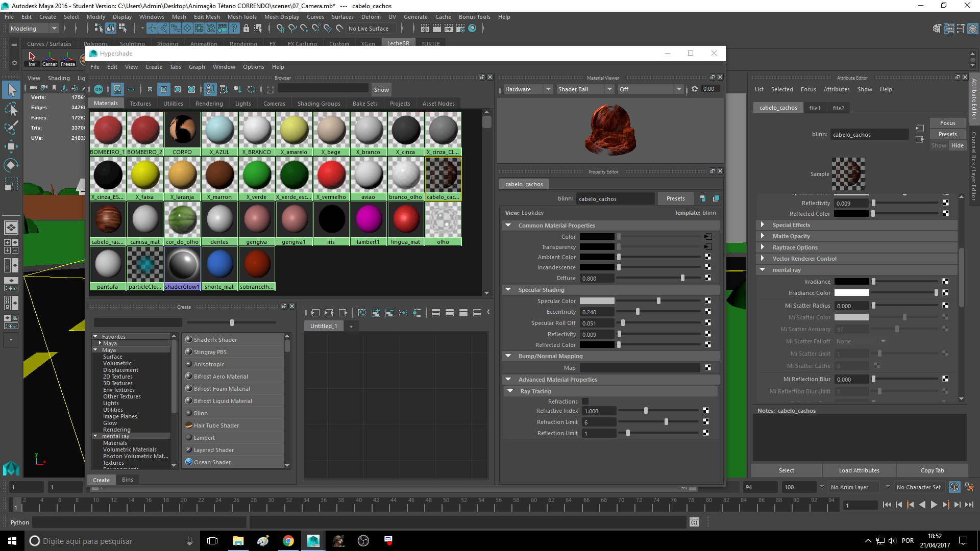Click the Copy Tab button
This screenshot has width=980, height=551.
tap(932, 470)
